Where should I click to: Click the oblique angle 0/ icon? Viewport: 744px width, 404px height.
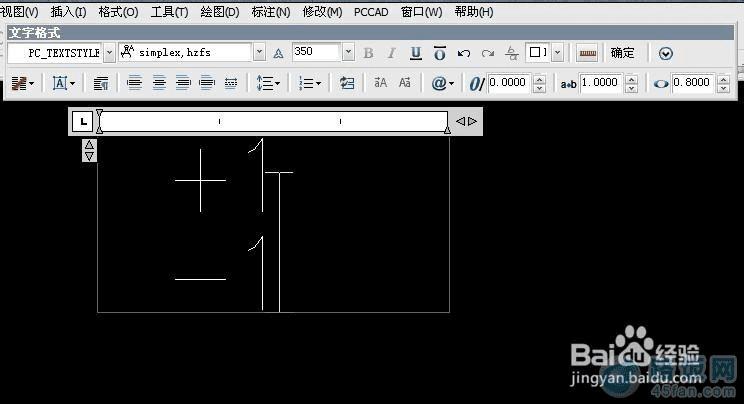click(477, 84)
